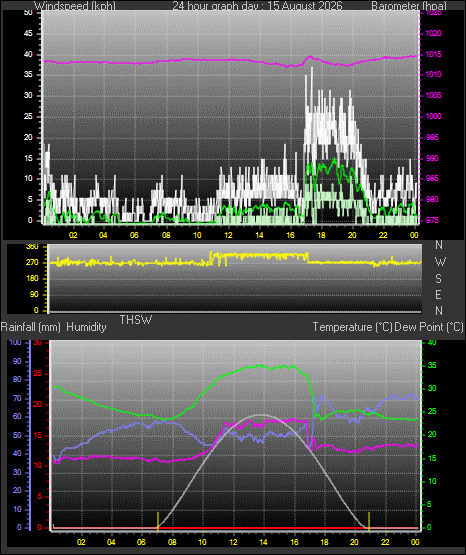This screenshot has height=555, width=466.
Task: Click the 360 wind direction axis value
Action: click(33, 247)
